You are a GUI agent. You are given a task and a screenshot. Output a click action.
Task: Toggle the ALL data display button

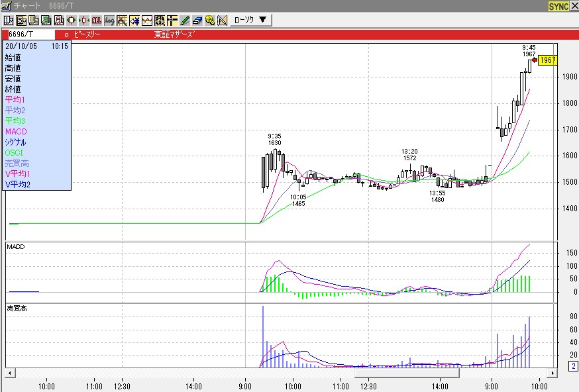point(97,20)
